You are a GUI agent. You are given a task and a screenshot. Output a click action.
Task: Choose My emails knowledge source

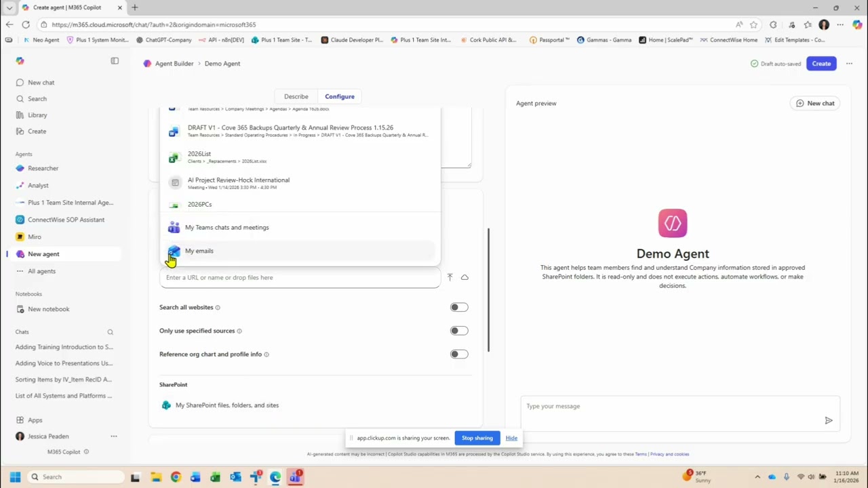300,251
